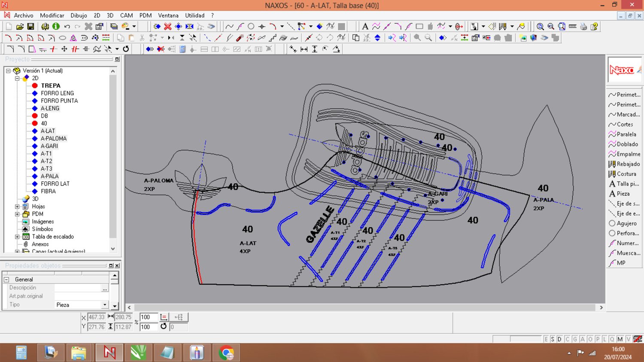This screenshot has height=362, width=644.
Task: Select the freehand curve drawing tool
Action: point(229,27)
